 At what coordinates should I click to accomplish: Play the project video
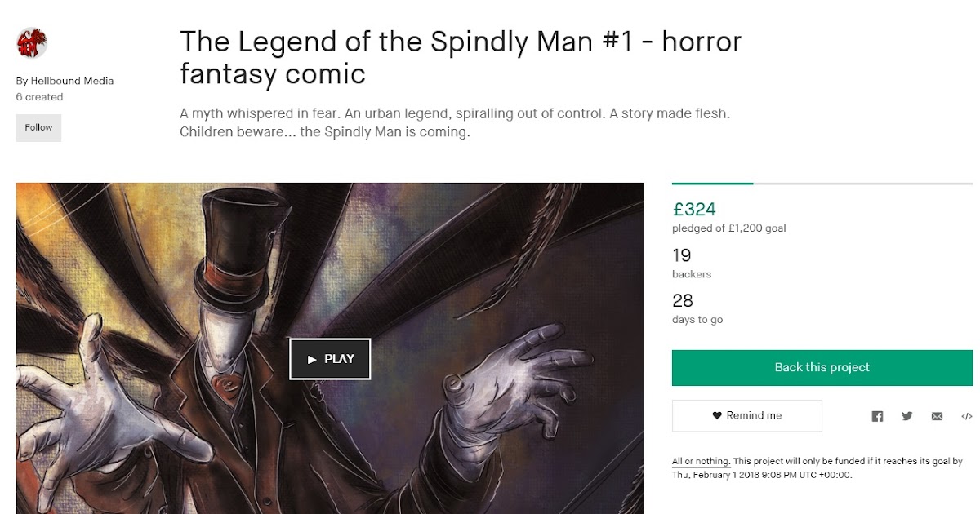[331, 359]
